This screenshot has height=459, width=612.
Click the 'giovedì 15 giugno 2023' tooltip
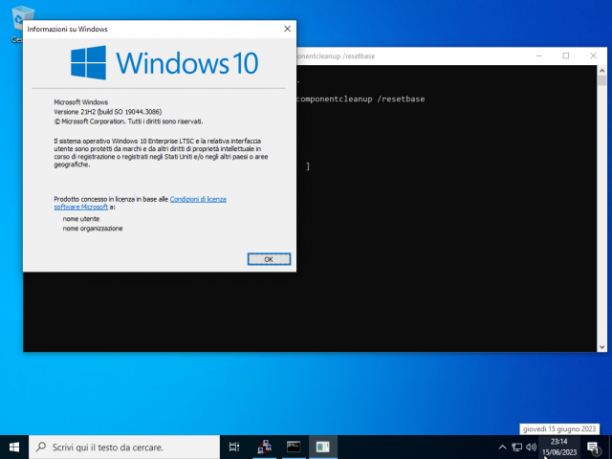coord(559,429)
